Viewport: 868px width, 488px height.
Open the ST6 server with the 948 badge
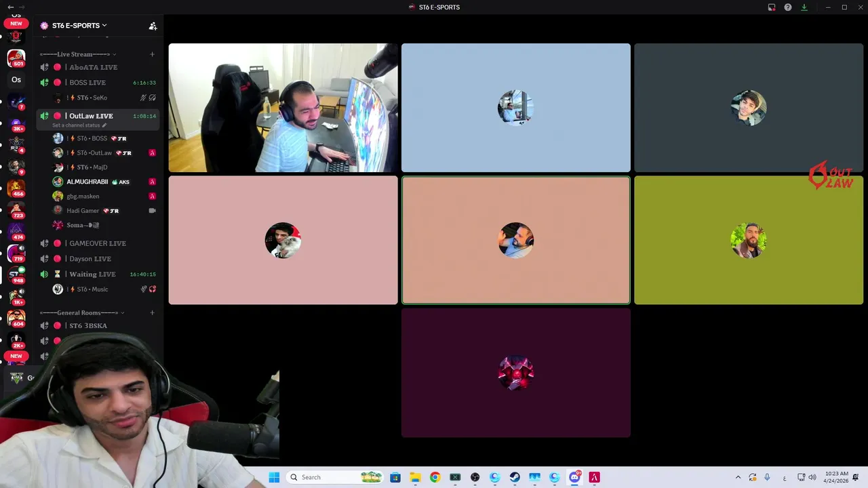(16, 275)
